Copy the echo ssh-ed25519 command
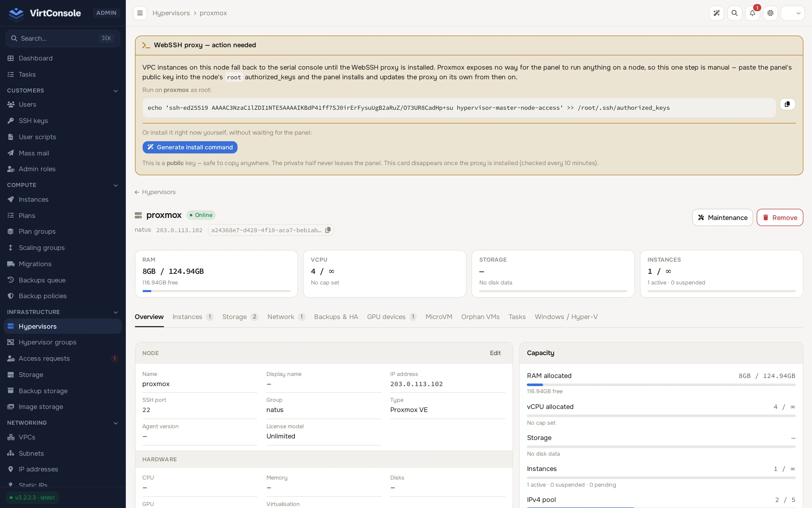The width and height of the screenshot is (812, 508). [787, 104]
